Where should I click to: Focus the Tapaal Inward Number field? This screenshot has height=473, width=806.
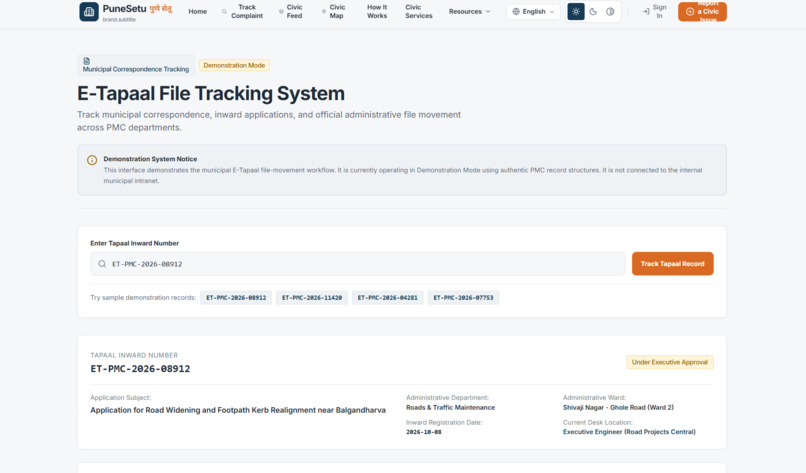(358, 264)
